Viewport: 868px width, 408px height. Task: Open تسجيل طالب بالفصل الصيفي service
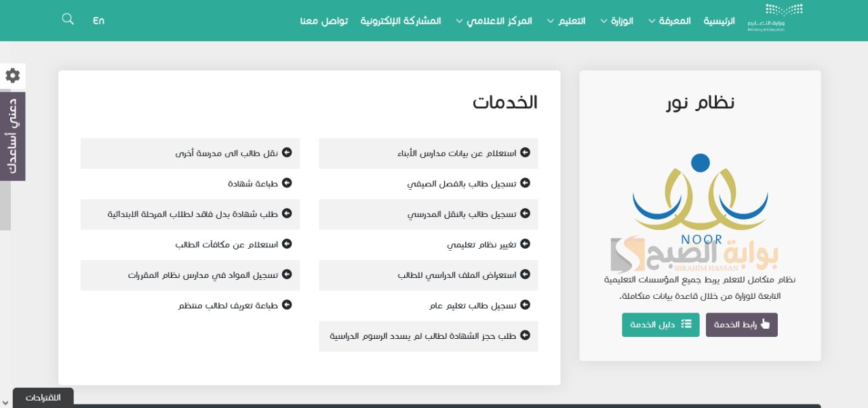(x=429, y=183)
